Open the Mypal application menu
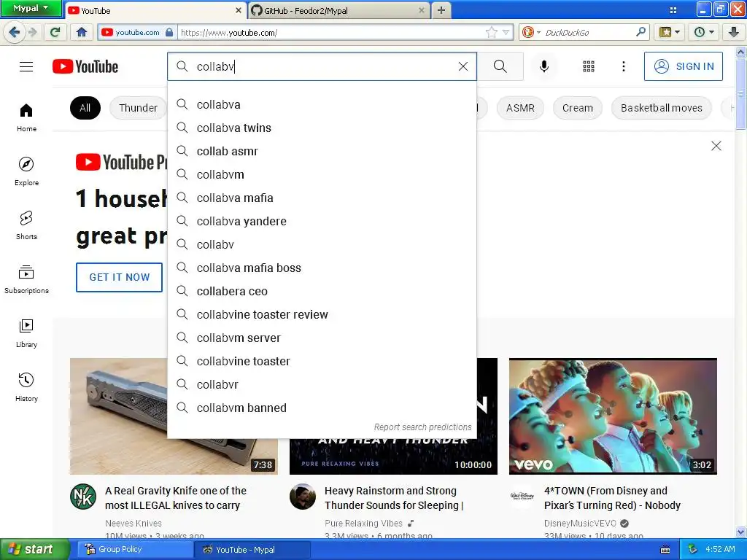747x560 pixels. click(x=31, y=8)
